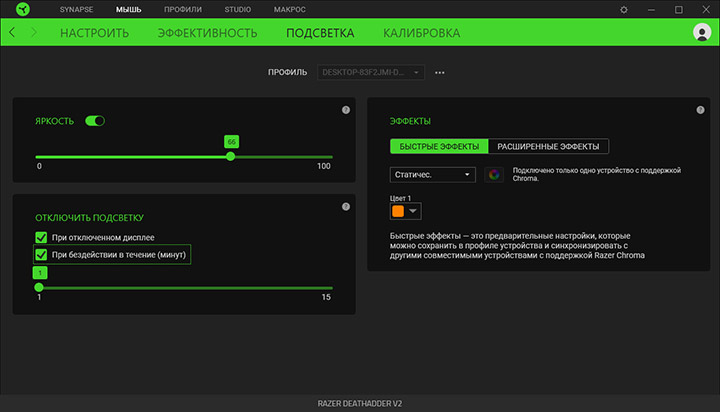The width and height of the screenshot is (720, 412).
Task: Open the Статичес. effect dropdown
Action: (433, 175)
